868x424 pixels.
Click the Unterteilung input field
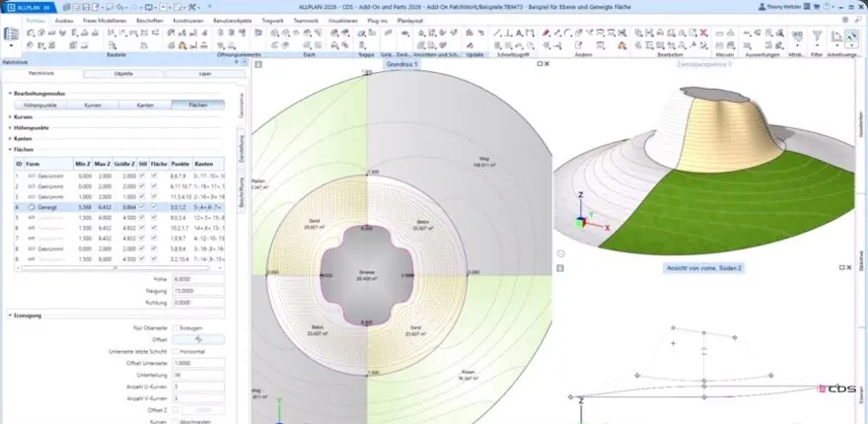coord(198,375)
